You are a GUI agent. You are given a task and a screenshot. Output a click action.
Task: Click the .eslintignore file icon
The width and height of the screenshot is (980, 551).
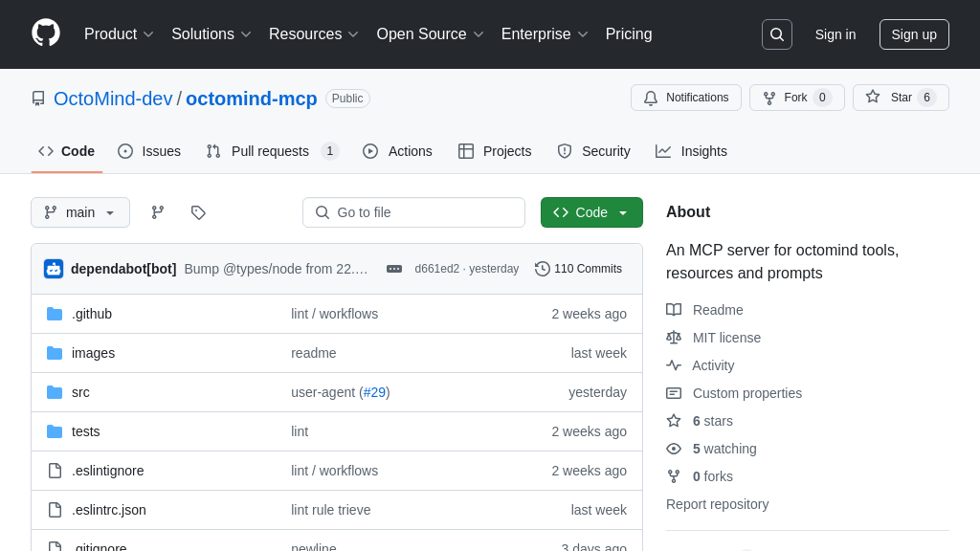click(x=55, y=471)
